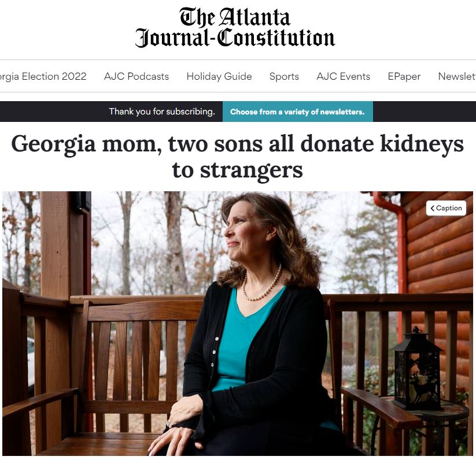Click the dark banner left of Thank you
This screenshot has height=460, width=476.
tap(54, 112)
